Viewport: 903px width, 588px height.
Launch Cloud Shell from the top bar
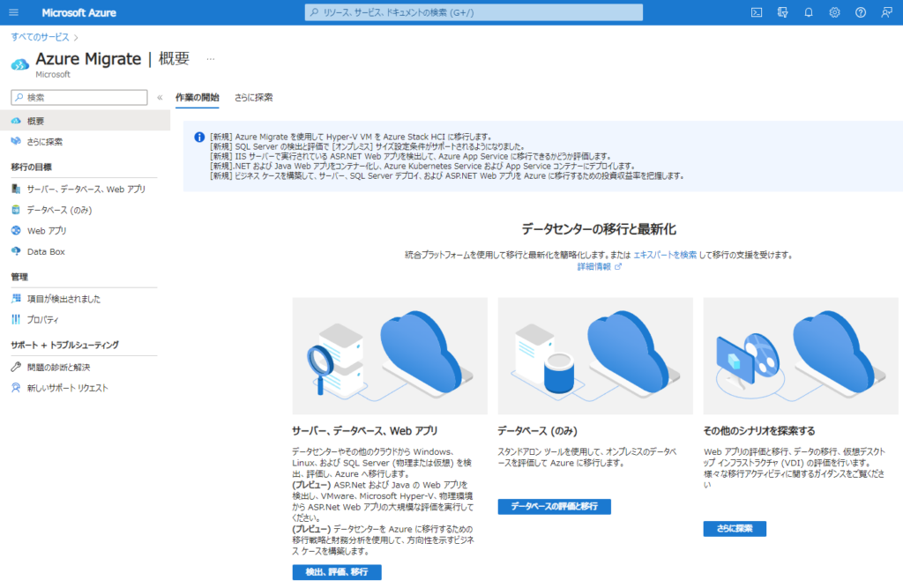pos(757,12)
